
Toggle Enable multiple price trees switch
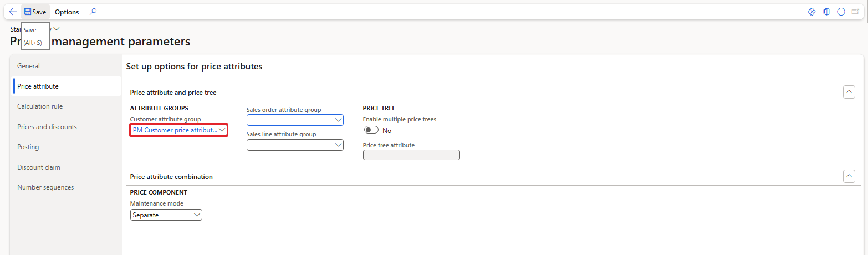click(371, 130)
